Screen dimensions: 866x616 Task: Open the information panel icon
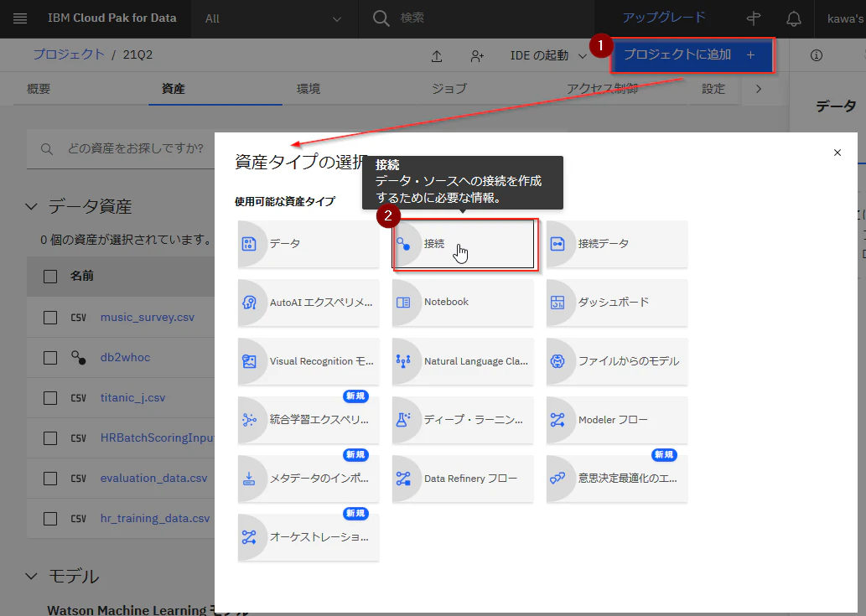pyautogui.click(x=817, y=55)
